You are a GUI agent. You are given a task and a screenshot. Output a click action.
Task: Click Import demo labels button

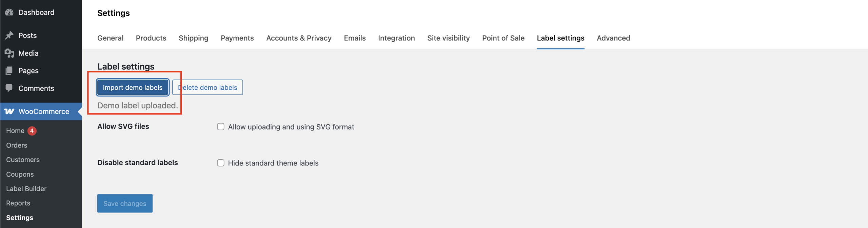(133, 87)
